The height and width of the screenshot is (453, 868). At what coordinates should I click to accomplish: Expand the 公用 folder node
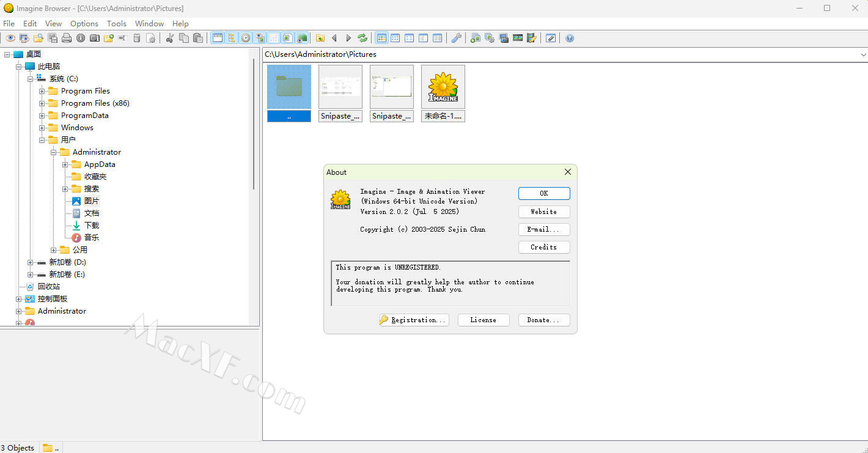54,250
